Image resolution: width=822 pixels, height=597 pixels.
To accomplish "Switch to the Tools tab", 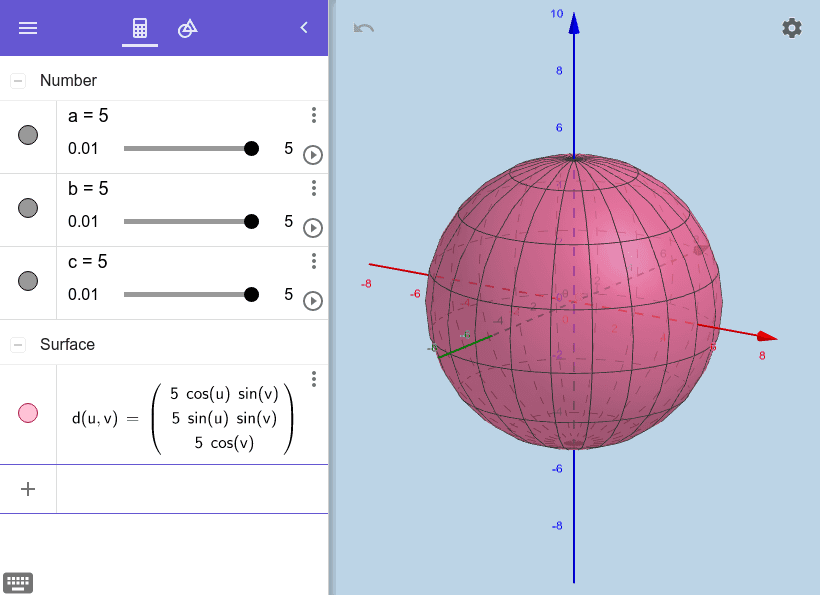I will (x=186, y=28).
